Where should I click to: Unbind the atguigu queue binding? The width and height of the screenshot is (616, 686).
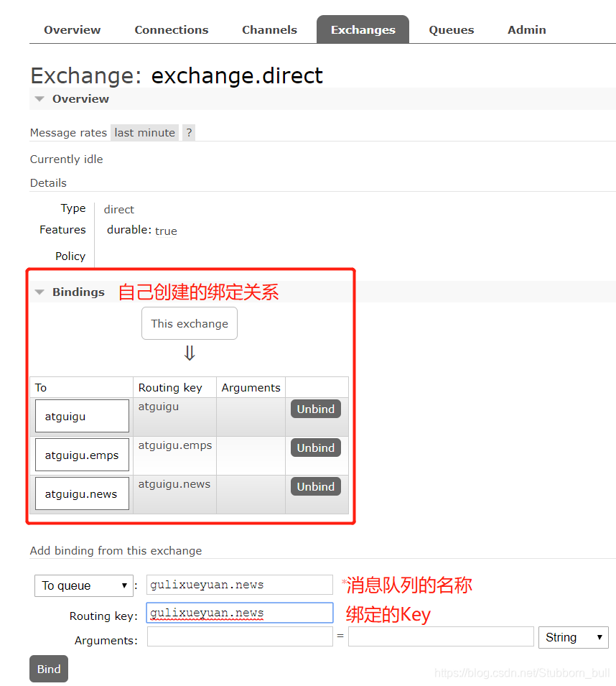click(316, 409)
